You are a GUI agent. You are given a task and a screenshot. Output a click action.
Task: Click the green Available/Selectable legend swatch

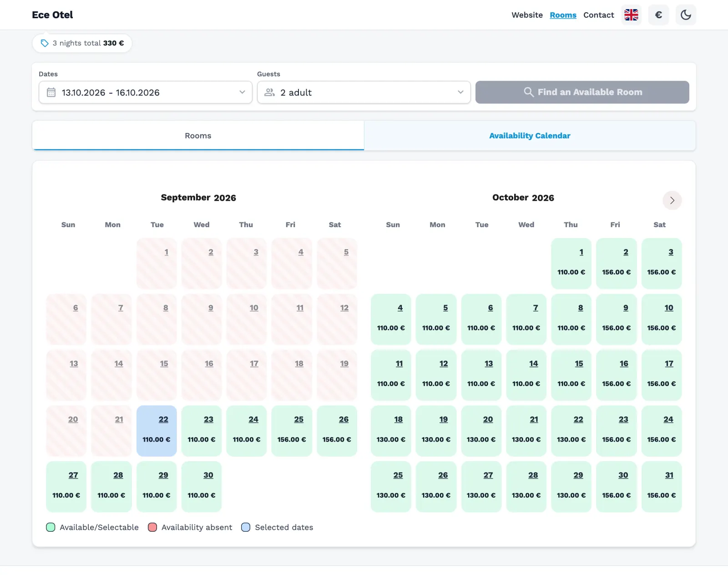pyautogui.click(x=51, y=527)
